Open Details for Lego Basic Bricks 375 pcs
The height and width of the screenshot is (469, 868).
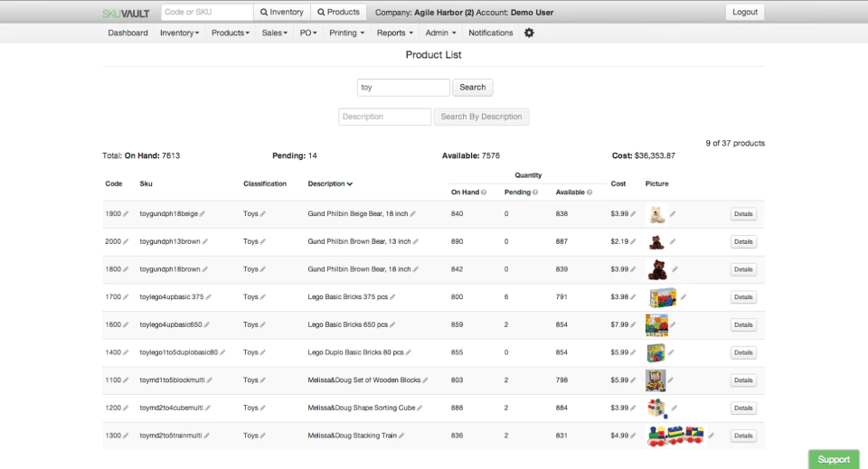(743, 297)
